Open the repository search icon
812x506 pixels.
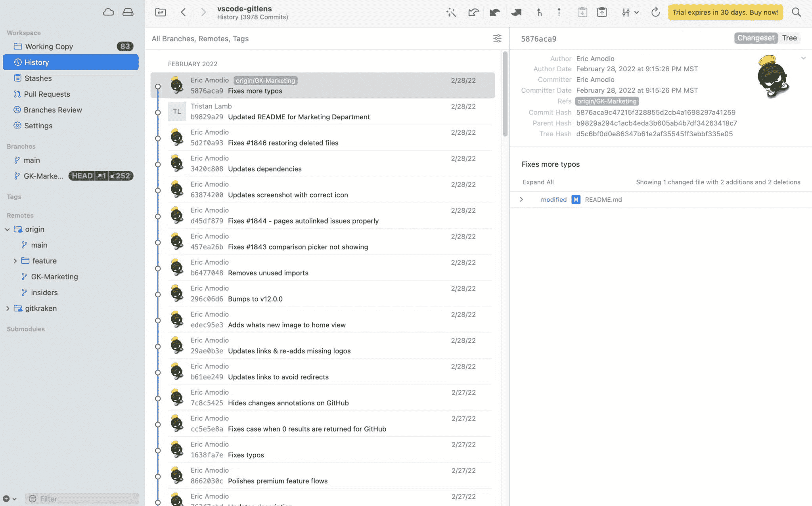tap(797, 12)
